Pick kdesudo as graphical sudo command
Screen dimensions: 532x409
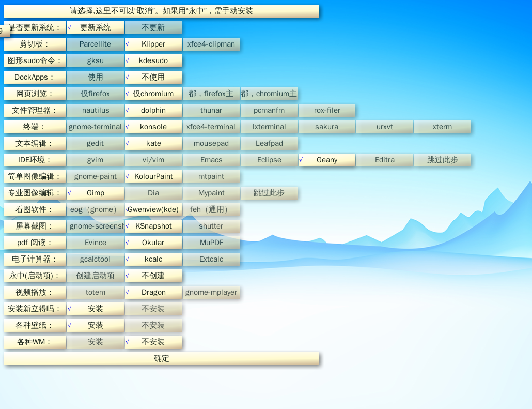pos(153,61)
